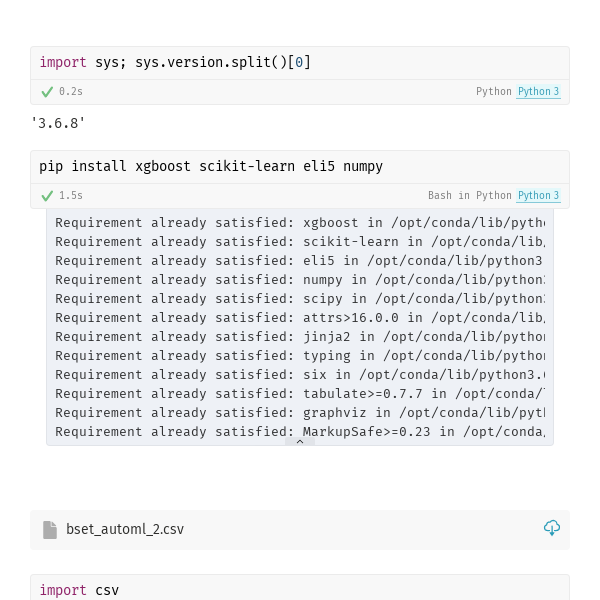The image size is (600, 600).
Task: Click the xgboost requirement output line
Action: tap(300, 223)
